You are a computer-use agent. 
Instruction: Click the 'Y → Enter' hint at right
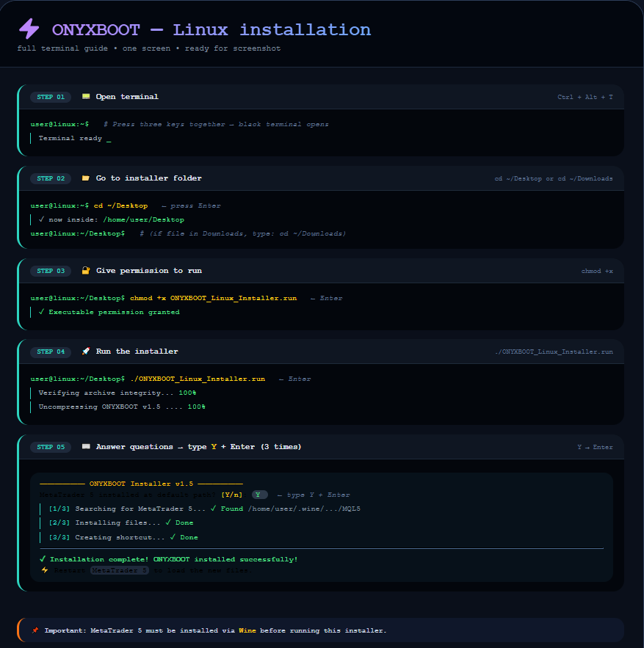pos(595,447)
